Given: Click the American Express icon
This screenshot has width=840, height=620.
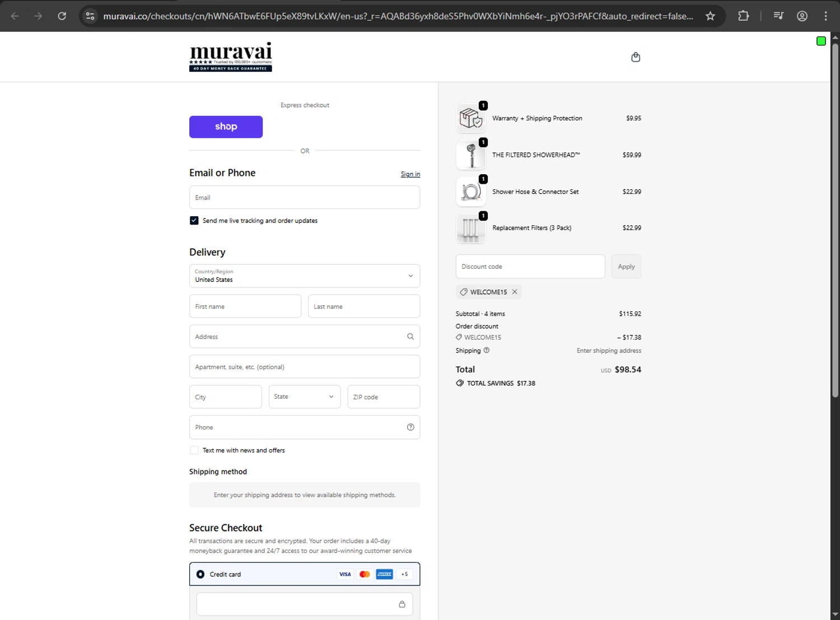Looking at the screenshot, I should (385, 574).
